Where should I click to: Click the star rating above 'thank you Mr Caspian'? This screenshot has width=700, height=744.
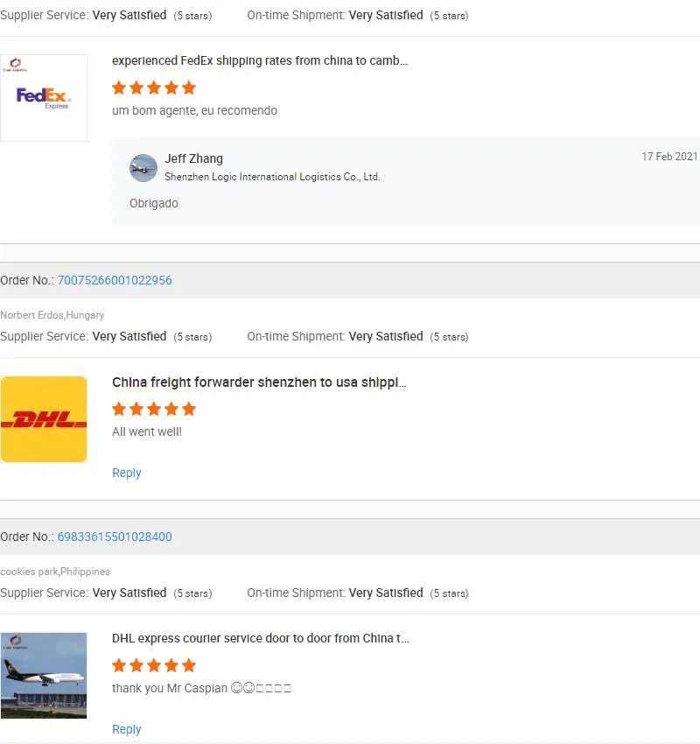pos(154,665)
